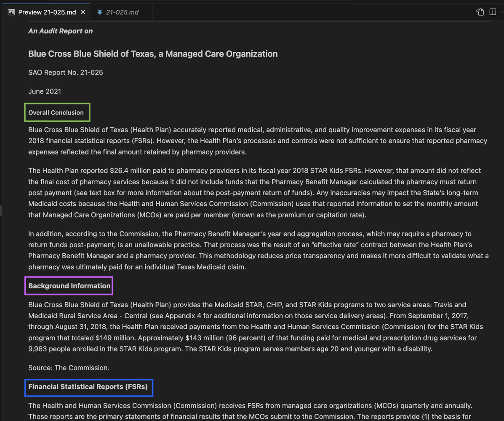Click the Split Editor Right icon

point(493,12)
